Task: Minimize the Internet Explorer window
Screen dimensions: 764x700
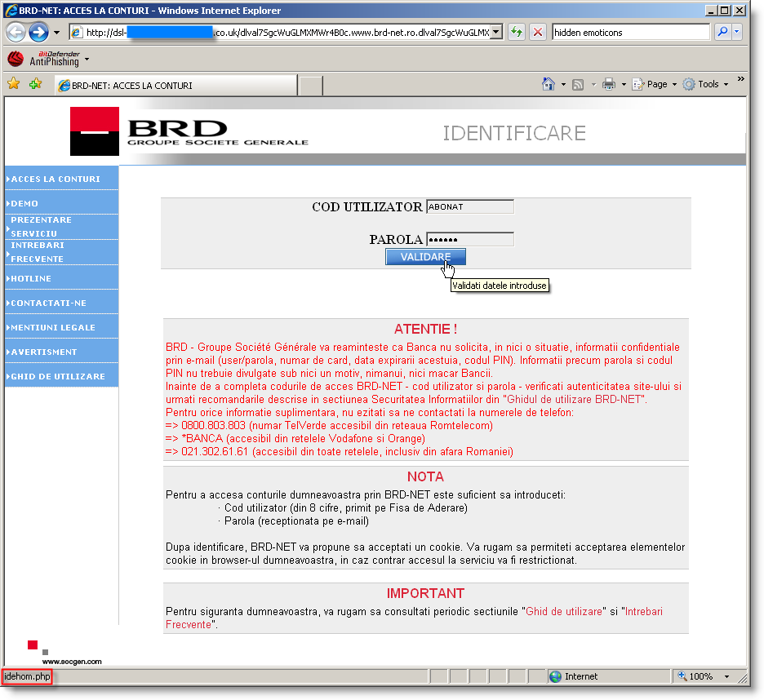Action: pyautogui.click(x=711, y=11)
